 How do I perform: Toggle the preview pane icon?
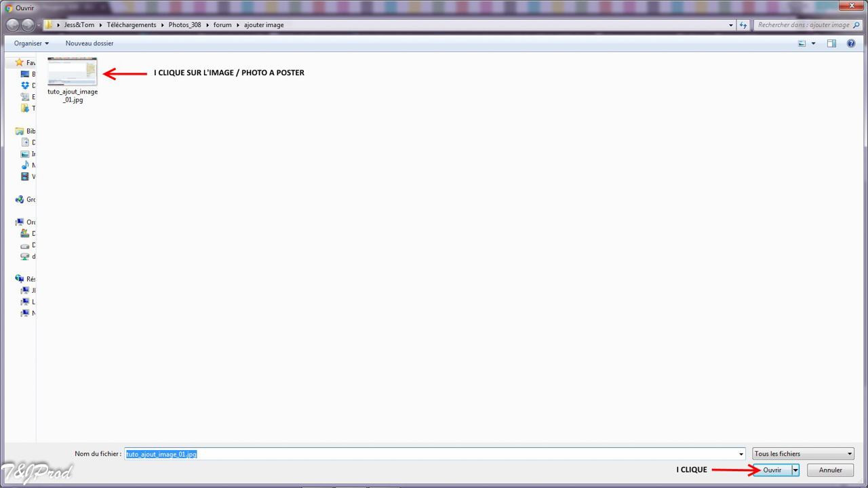(x=831, y=43)
